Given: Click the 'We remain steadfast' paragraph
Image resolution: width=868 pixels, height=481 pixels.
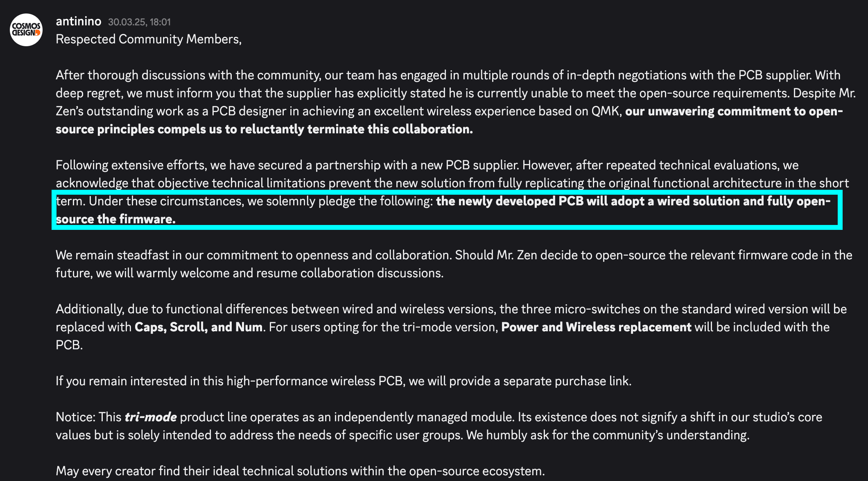Looking at the screenshot, I should pos(454,264).
